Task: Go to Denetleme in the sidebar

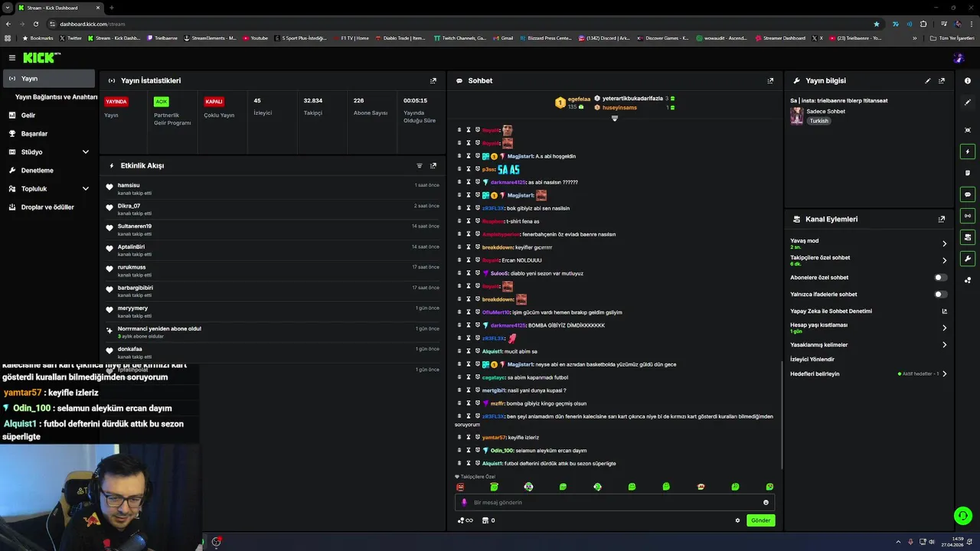Action: (47, 171)
